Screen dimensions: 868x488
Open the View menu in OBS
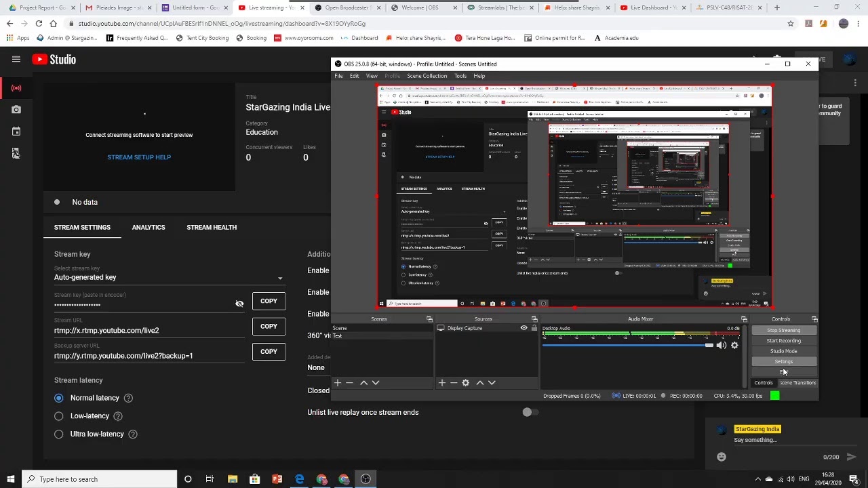pyautogui.click(x=372, y=76)
